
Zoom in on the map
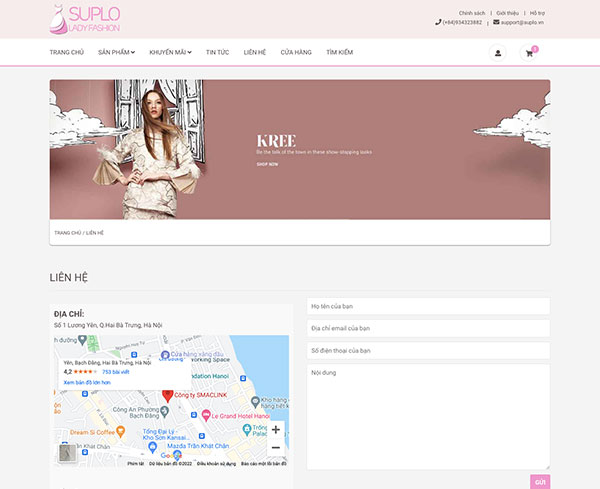pos(276,430)
